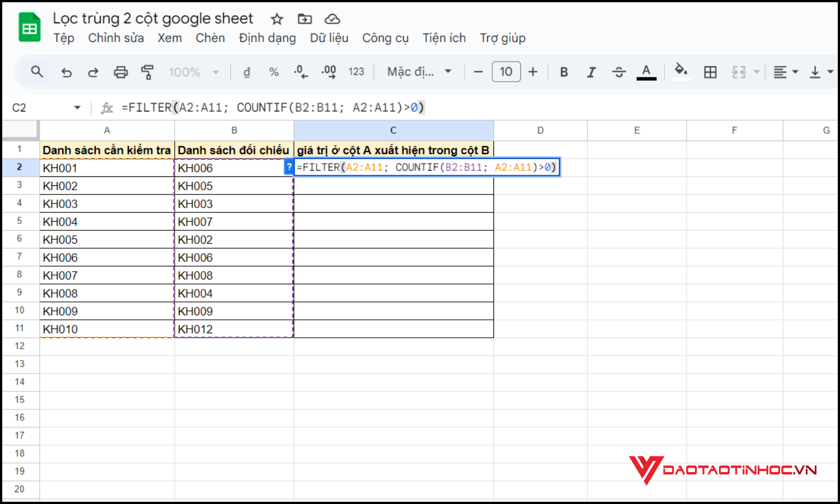
Task: Open the Borders tool
Action: coord(710,72)
